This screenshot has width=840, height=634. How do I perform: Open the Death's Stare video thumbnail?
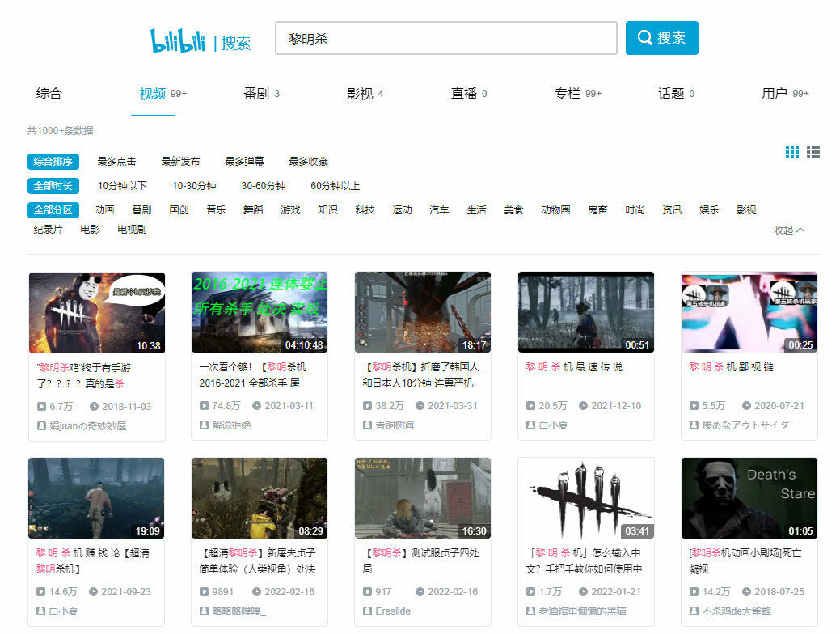coord(749,498)
